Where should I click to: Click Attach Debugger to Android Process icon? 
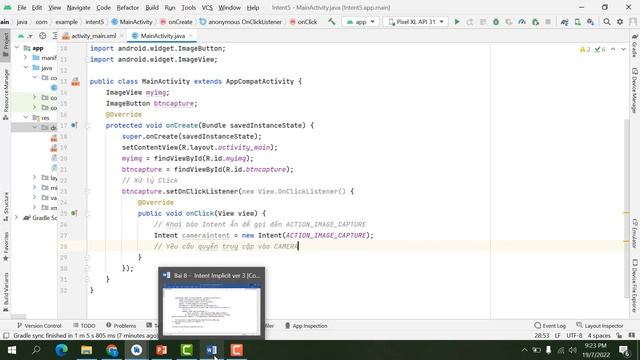point(535,22)
